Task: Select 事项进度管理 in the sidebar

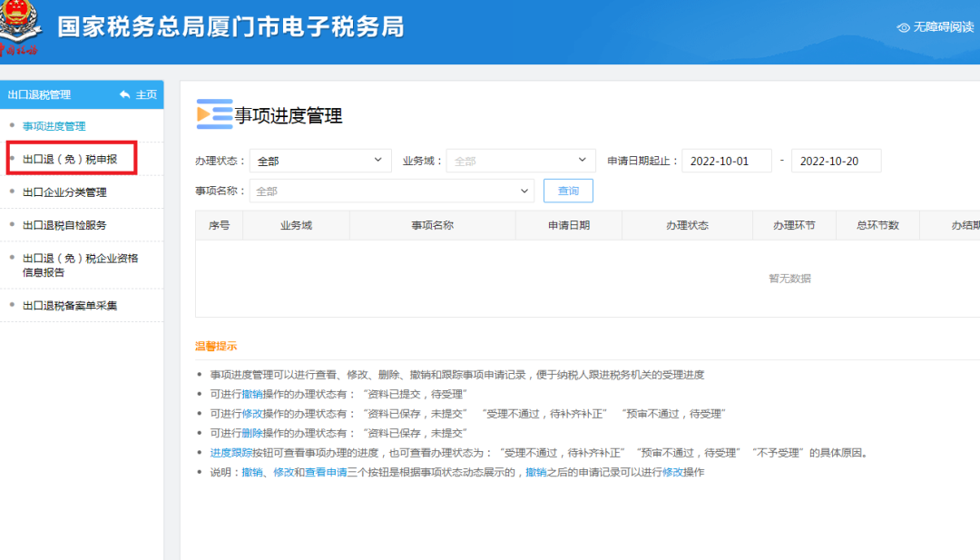Action: [x=54, y=126]
